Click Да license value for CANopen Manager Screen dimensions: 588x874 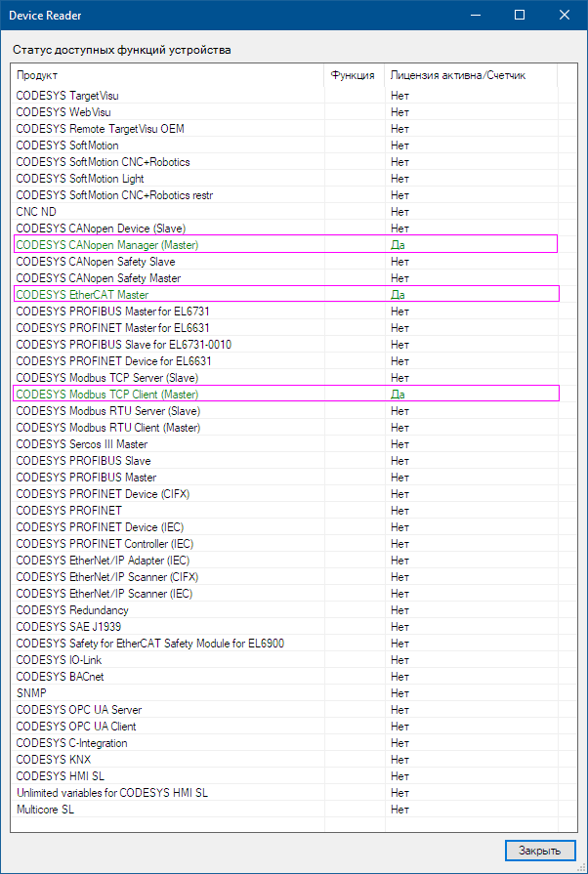coord(398,245)
